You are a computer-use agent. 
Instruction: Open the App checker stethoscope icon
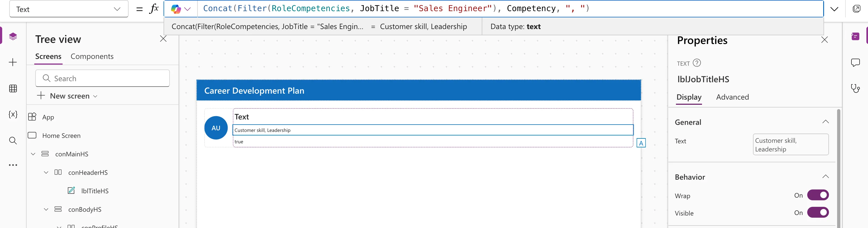(x=855, y=88)
